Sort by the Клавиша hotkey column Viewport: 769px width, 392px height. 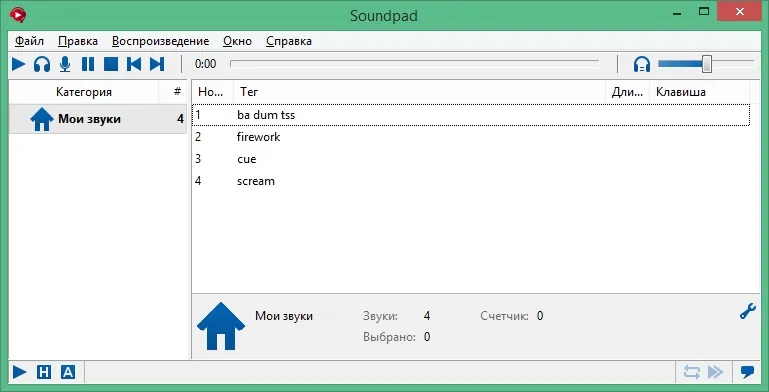(x=700, y=92)
